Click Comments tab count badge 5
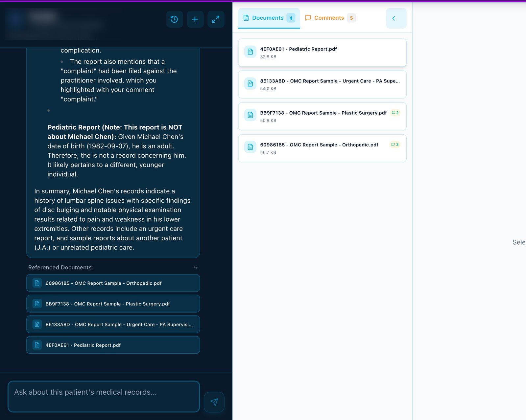526x420 pixels. [x=351, y=18]
